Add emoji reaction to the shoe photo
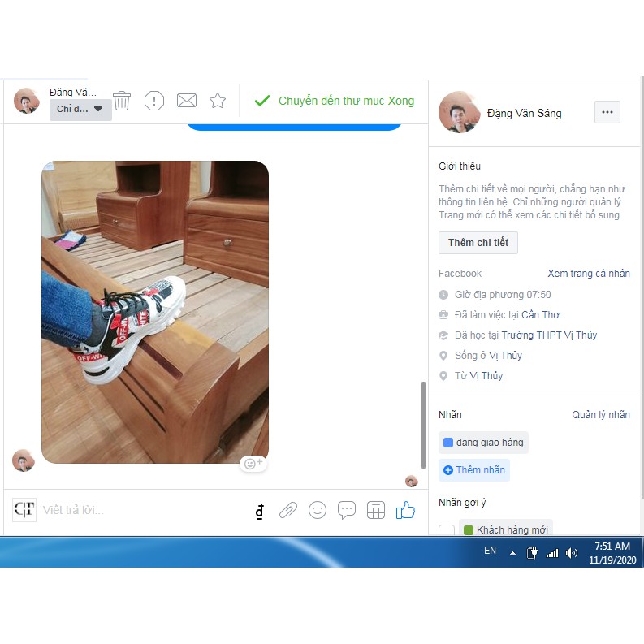The width and height of the screenshot is (644, 644). coord(253,464)
